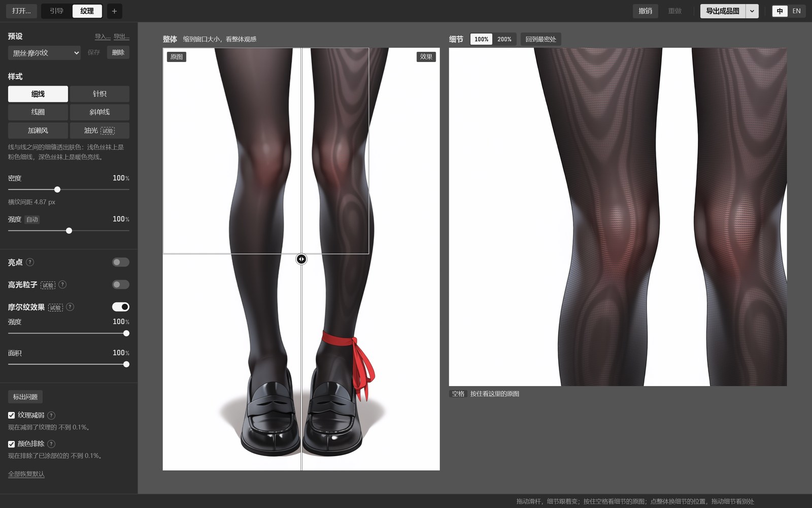812x508 pixels.
Task: Click the 导出... preset link
Action: click(x=121, y=37)
